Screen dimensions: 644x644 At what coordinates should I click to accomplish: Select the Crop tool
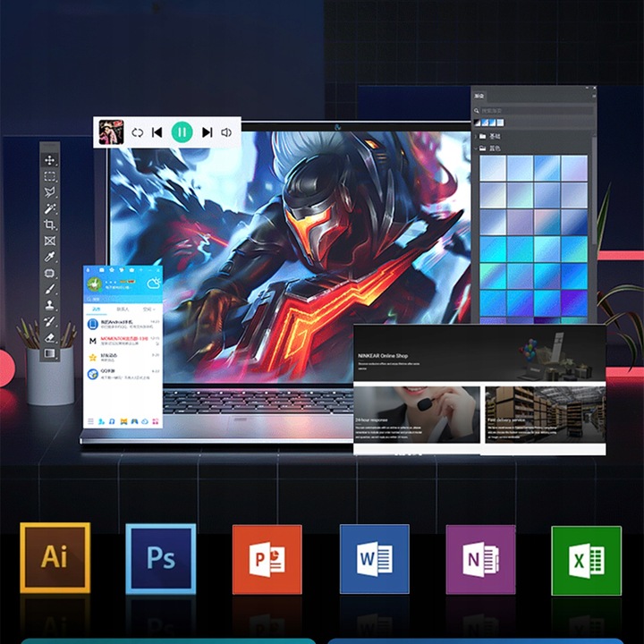pos(50,225)
